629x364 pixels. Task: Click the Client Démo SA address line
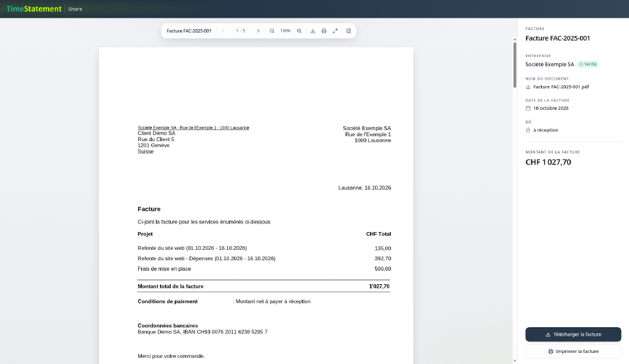[157, 133]
